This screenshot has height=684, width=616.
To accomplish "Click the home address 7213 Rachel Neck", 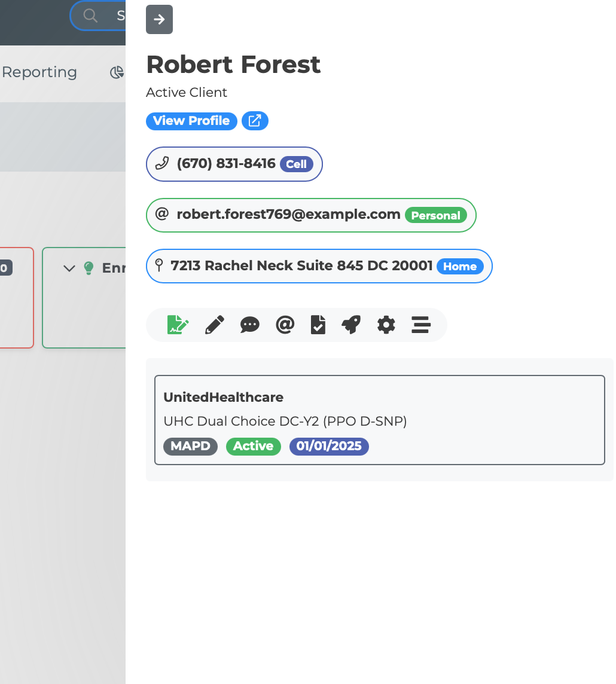I will coord(301,266).
